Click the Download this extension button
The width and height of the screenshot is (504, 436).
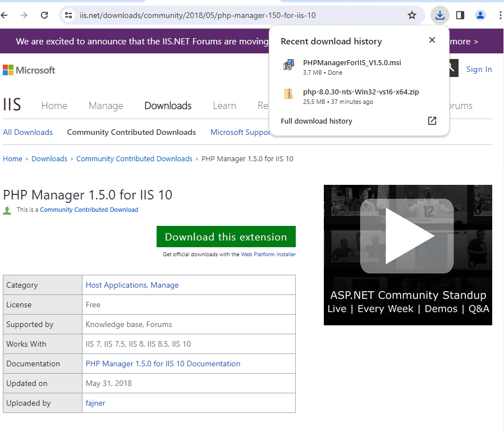tap(226, 237)
